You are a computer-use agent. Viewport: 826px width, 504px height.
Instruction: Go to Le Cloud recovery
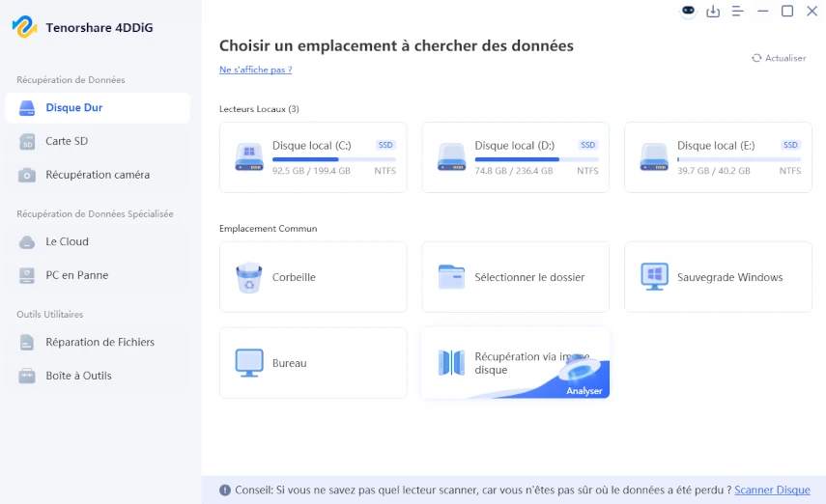point(98,241)
